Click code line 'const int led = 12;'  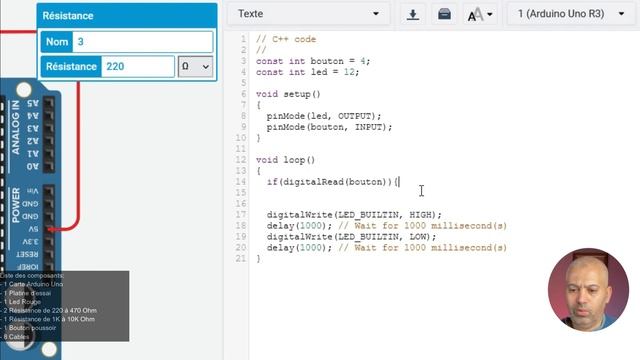point(307,72)
